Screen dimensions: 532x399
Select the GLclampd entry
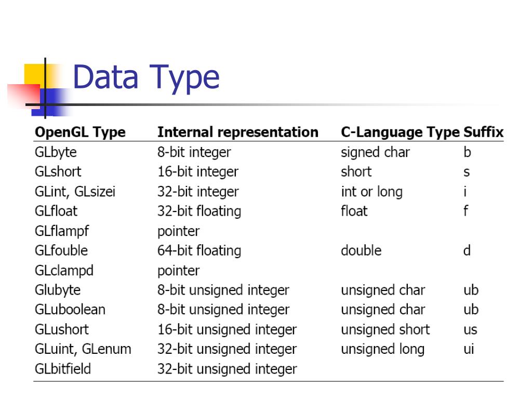pos(64,271)
